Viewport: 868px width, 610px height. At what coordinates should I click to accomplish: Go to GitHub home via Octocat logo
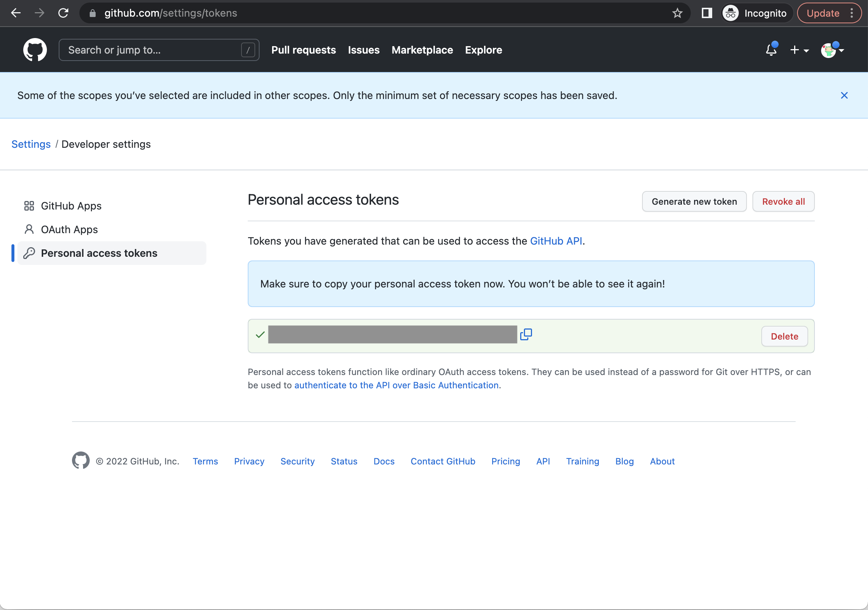tap(35, 50)
